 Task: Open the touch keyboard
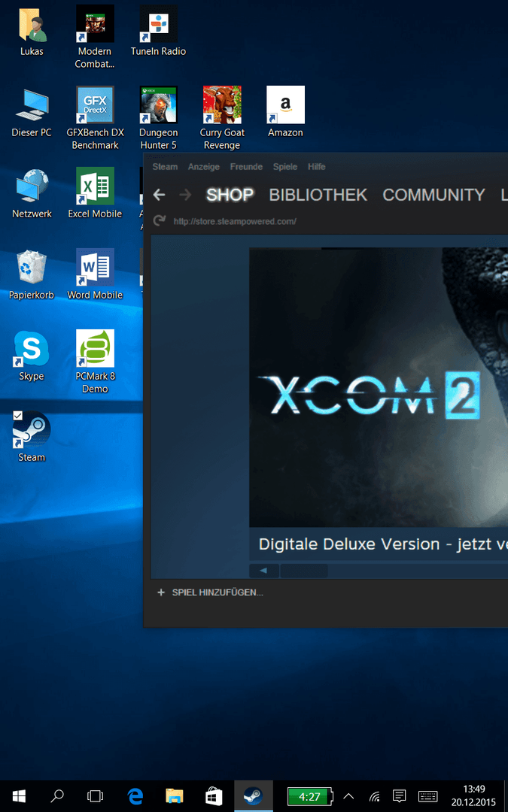coord(427,796)
